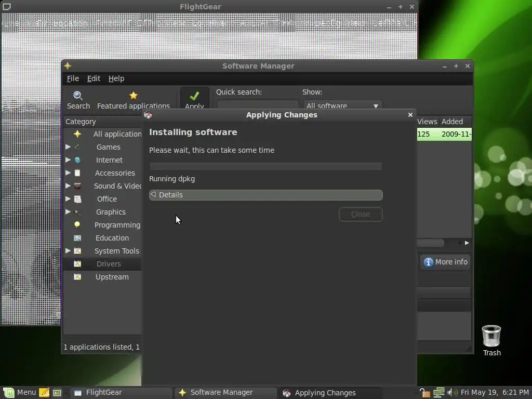Click the FlightGear window menu icon
532x399 pixels.
click(x=7, y=6)
